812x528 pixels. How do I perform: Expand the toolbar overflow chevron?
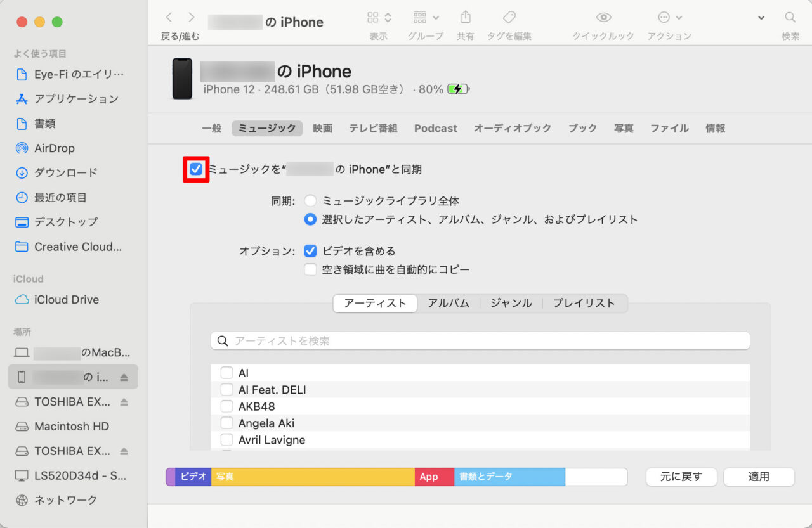coord(761,18)
